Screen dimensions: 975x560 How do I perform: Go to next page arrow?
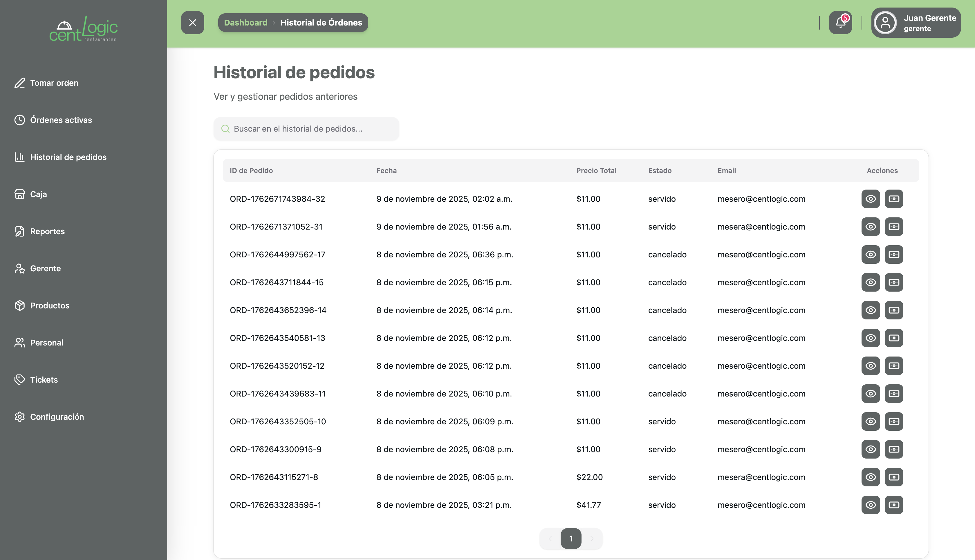592,539
